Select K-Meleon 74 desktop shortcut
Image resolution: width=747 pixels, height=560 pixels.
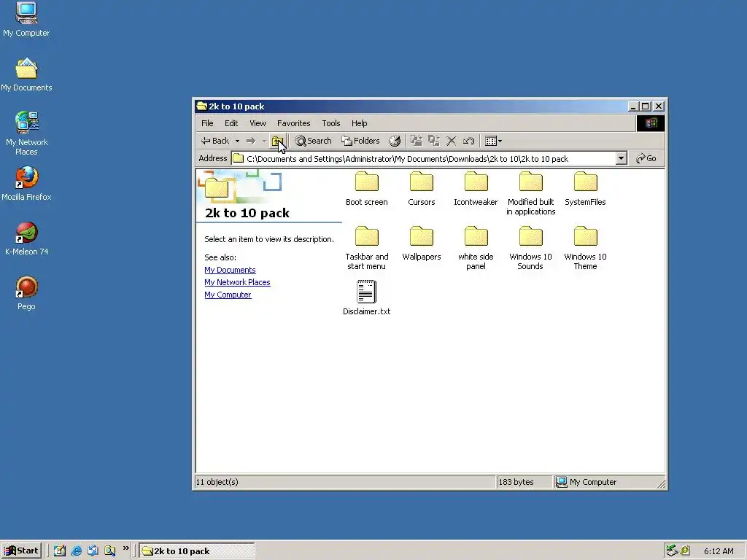(26, 238)
